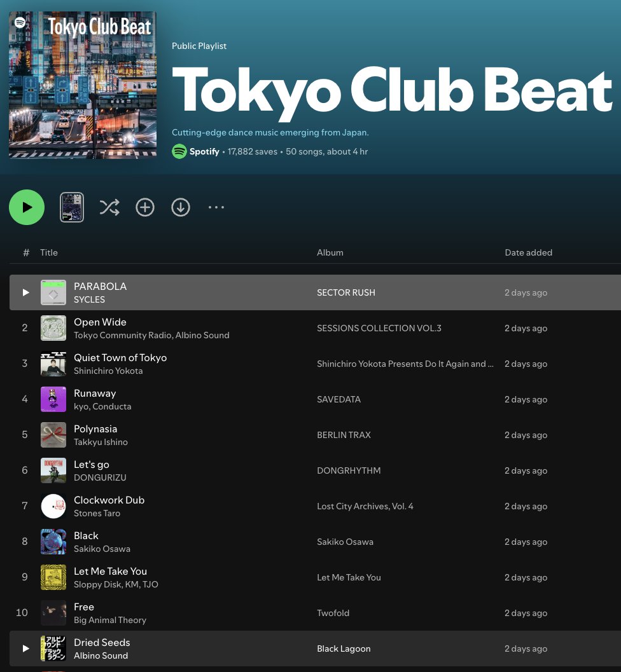Viewport: 621px width, 672px height.
Task: Open Lost City Archives, Vol. 4 album
Action: pos(365,505)
